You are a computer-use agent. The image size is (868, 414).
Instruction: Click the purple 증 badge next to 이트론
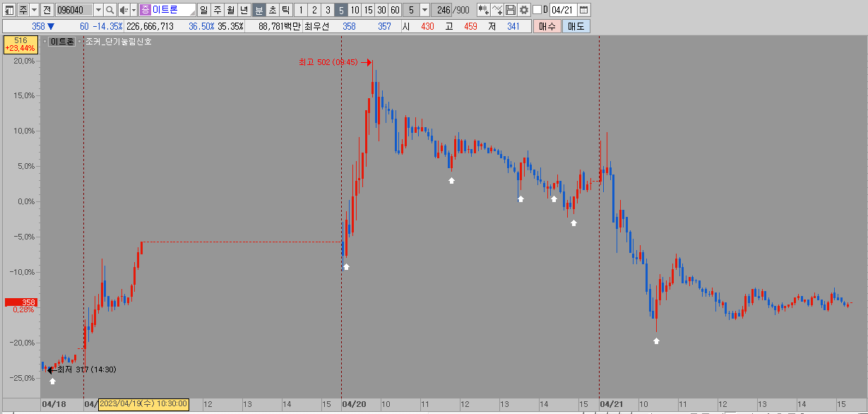[145, 10]
